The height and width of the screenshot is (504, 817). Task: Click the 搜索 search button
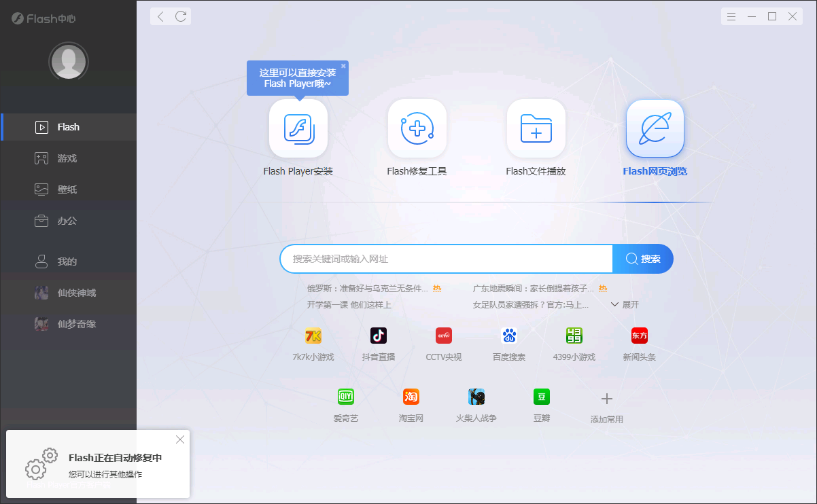[643, 259]
